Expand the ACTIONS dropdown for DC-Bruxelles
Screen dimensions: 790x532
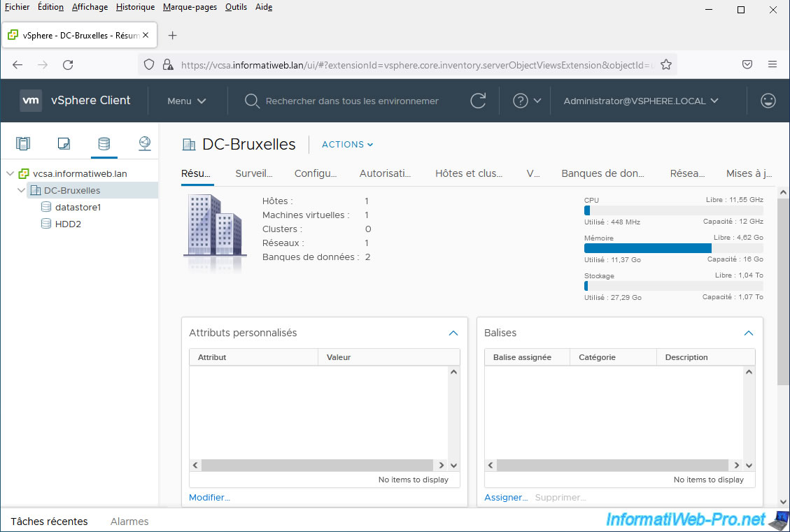pos(347,145)
